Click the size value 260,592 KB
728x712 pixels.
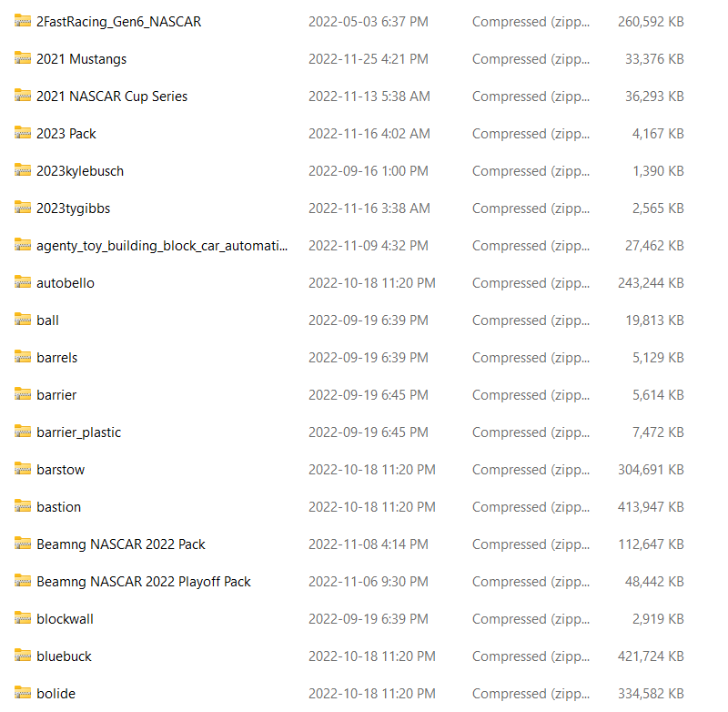[x=651, y=22]
